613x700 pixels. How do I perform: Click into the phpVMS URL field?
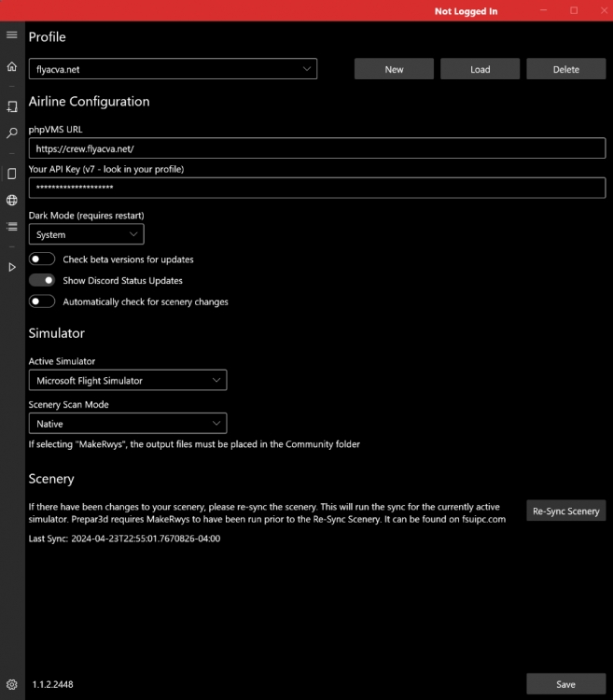tap(317, 148)
